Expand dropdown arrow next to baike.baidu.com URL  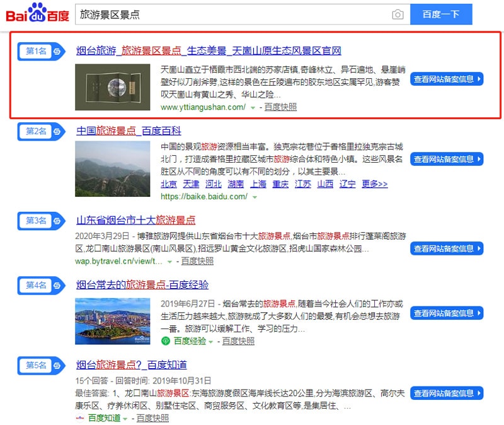click(255, 197)
